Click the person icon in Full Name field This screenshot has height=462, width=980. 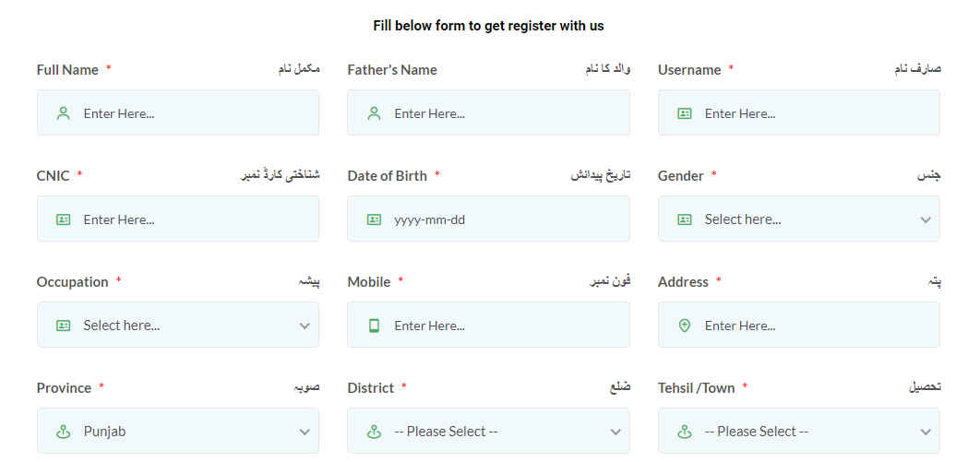coord(63,113)
